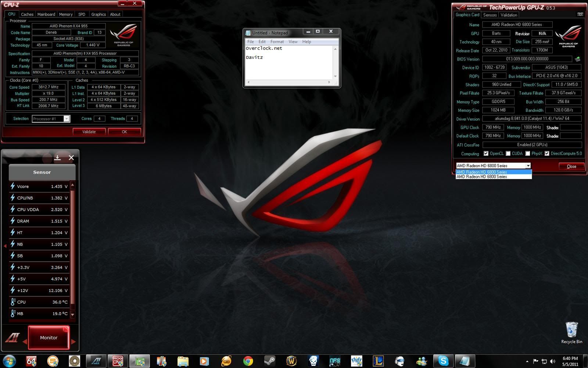This screenshot has height=368, width=588.
Task: Launch World of Warcraft from taskbar
Action: [291, 361]
